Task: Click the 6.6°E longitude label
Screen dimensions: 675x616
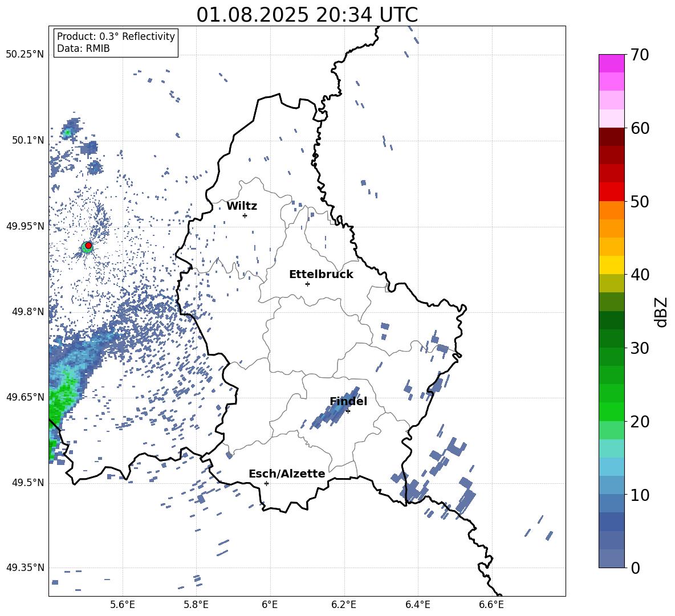Action: coord(491,605)
